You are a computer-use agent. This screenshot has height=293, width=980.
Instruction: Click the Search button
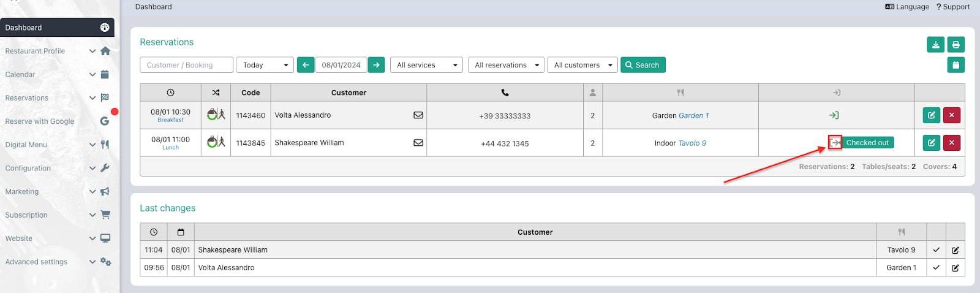pyautogui.click(x=643, y=65)
